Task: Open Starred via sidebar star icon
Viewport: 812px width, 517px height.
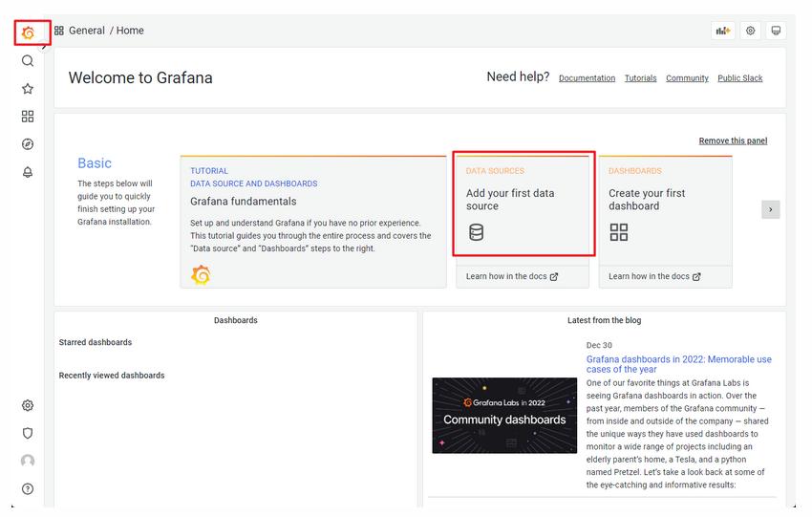Action: (x=28, y=89)
